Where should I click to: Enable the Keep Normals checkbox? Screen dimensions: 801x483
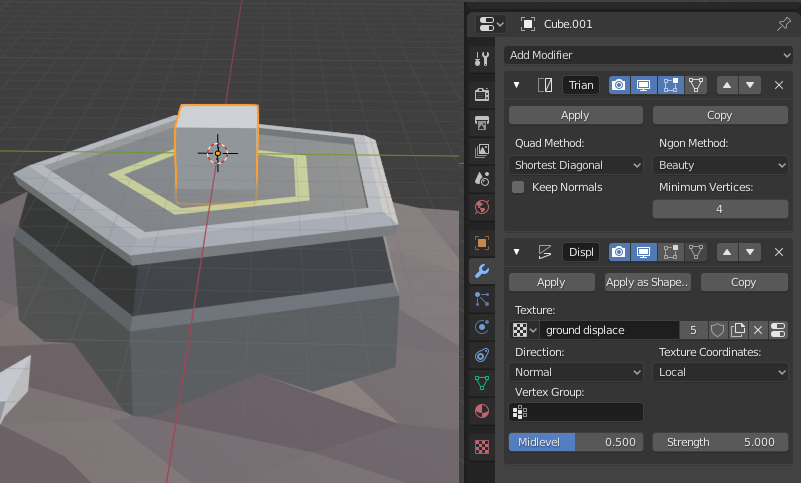pos(518,187)
